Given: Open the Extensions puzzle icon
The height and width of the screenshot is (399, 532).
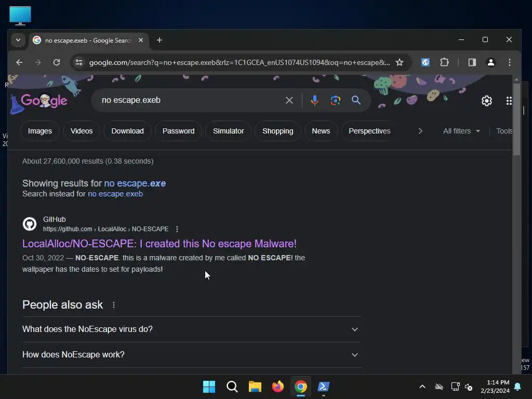Looking at the screenshot, I should [x=444, y=62].
